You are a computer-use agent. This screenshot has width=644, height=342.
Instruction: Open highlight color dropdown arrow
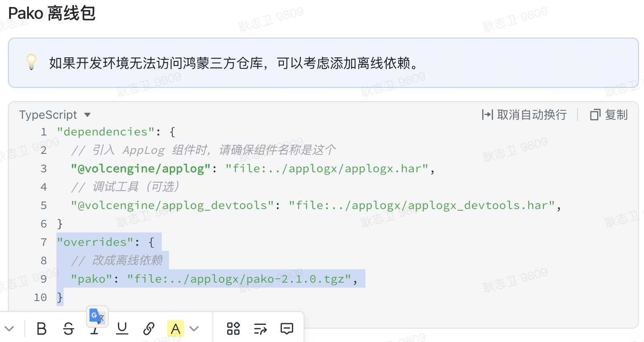point(194,329)
